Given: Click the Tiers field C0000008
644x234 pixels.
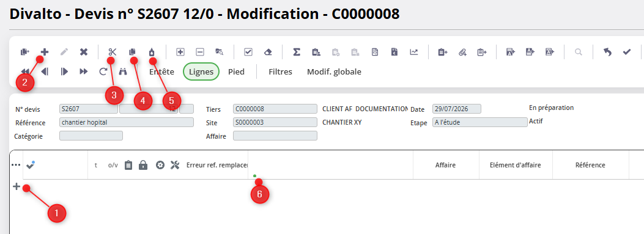Looking at the screenshot, I should [275, 109].
